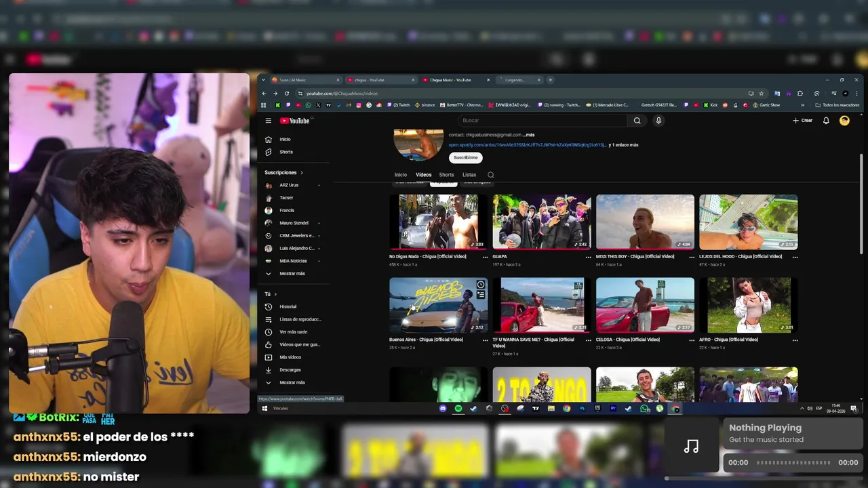
Task: Switch to channel Listas tab
Action: (x=469, y=175)
